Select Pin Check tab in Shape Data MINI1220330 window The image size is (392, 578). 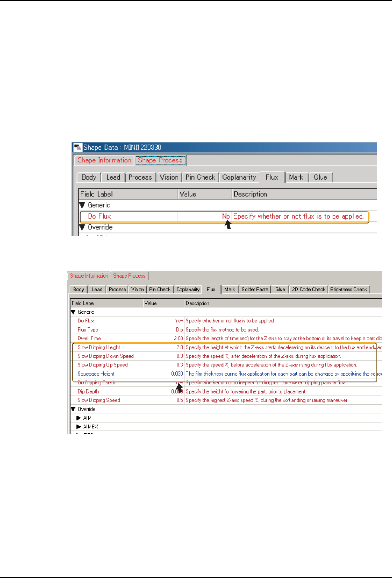200,177
